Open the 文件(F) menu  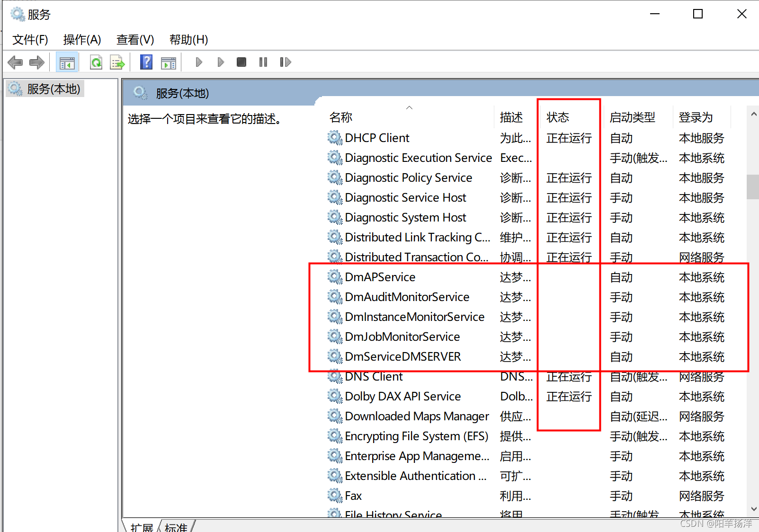click(x=30, y=40)
